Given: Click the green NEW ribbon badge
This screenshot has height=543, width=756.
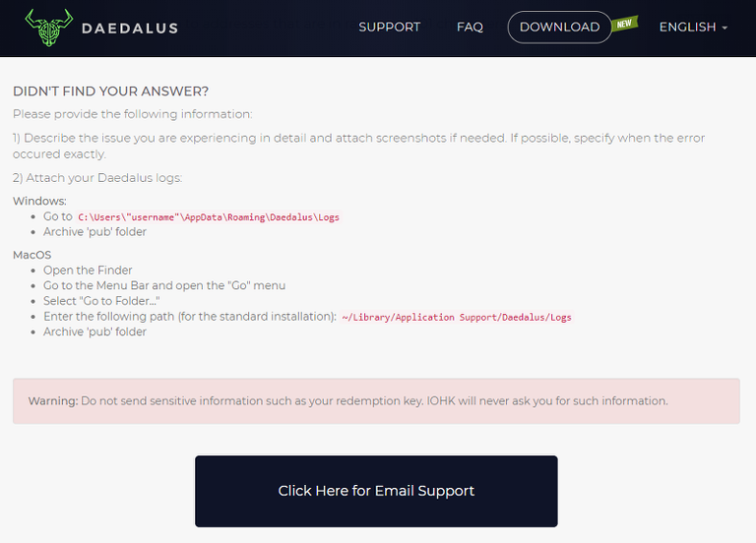Looking at the screenshot, I should tap(624, 23).
